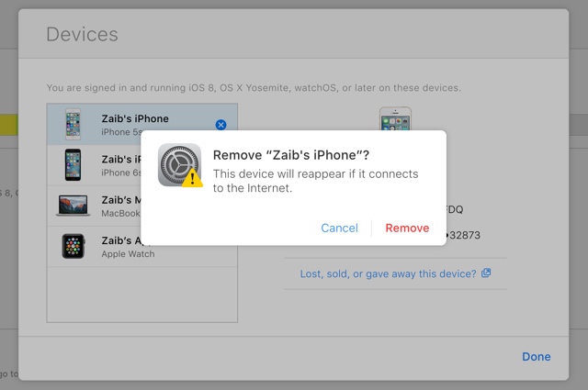Select the Zaib's iPhone row in the device list
The width and height of the screenshot is (588, 390).
point(142,125)
